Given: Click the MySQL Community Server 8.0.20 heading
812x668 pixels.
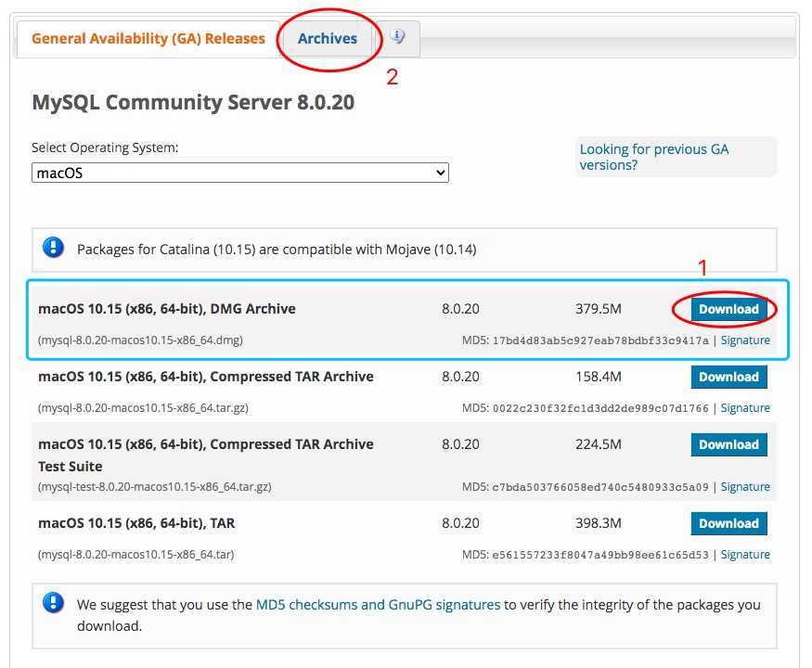Looking at the screenshot, I should 193,103.
